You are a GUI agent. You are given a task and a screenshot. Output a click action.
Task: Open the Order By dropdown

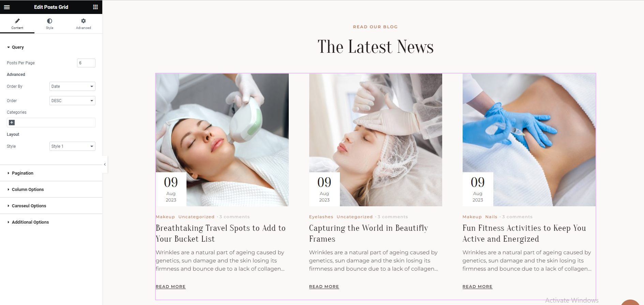72,86
